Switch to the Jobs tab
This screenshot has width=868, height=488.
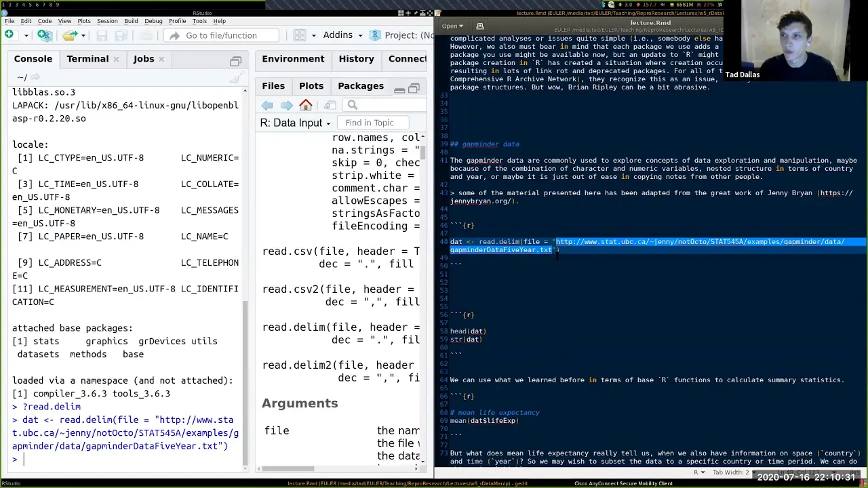[x=144, y=59]
